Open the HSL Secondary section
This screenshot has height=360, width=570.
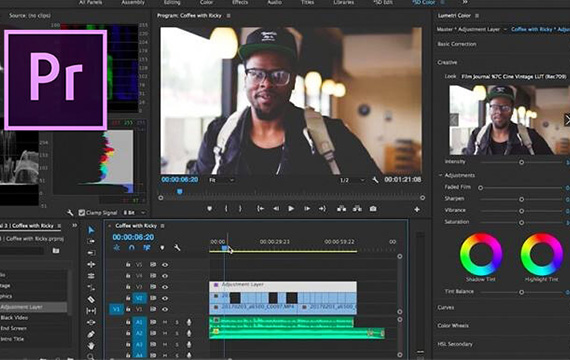tap(455, 344)
